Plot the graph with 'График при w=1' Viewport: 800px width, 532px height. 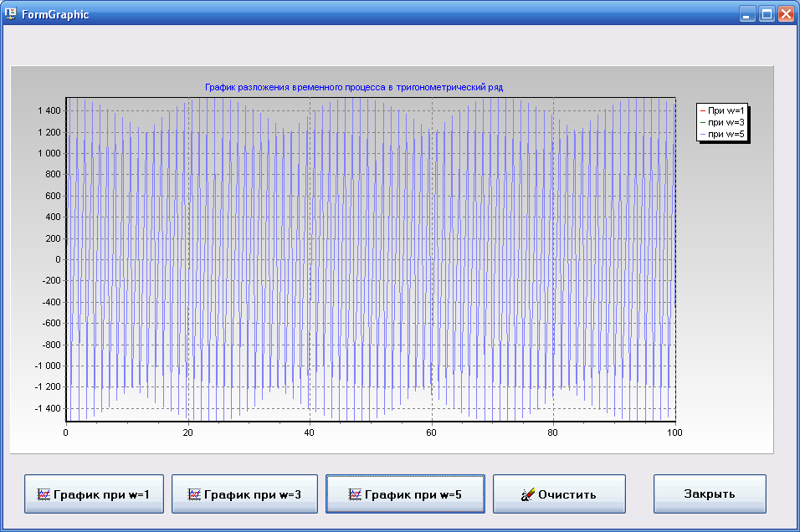[x=94, y=494]
